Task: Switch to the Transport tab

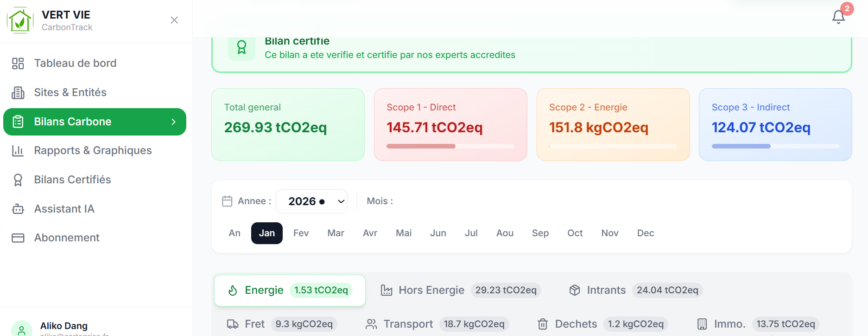Action: pos(437,324)
